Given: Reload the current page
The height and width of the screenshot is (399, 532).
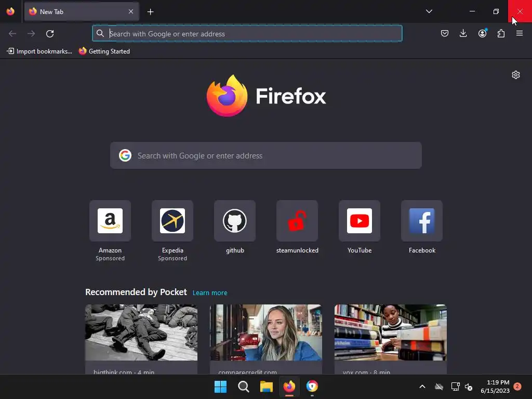Looking at the screenshot, I should [50, 34].
